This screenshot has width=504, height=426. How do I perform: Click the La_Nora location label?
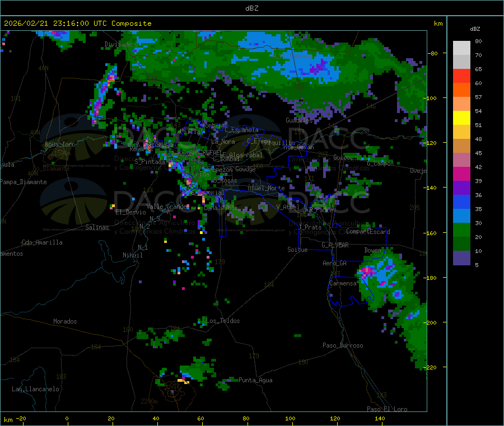pyautogui.click(x=223, y=142)
